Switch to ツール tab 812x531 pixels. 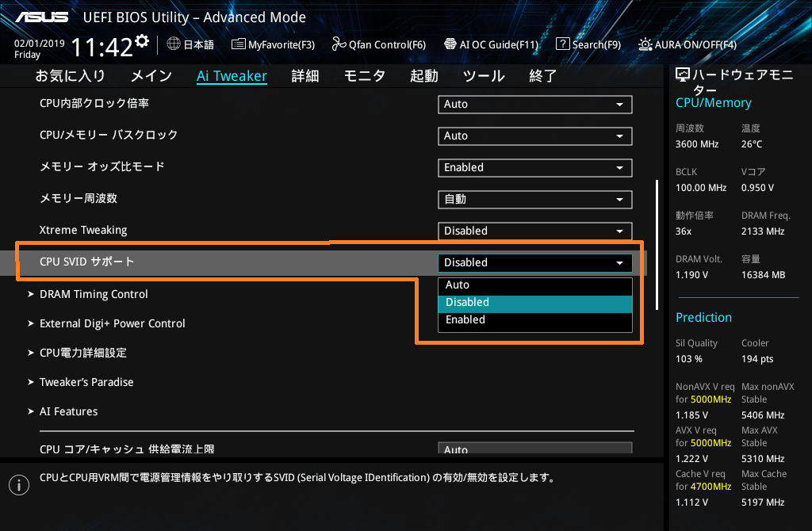point(484,76)
